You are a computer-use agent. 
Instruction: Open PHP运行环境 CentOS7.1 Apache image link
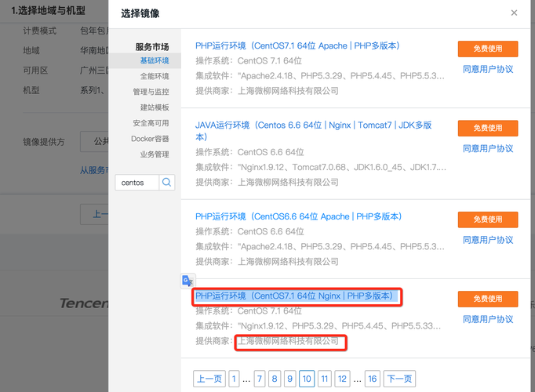click(297, 45)
